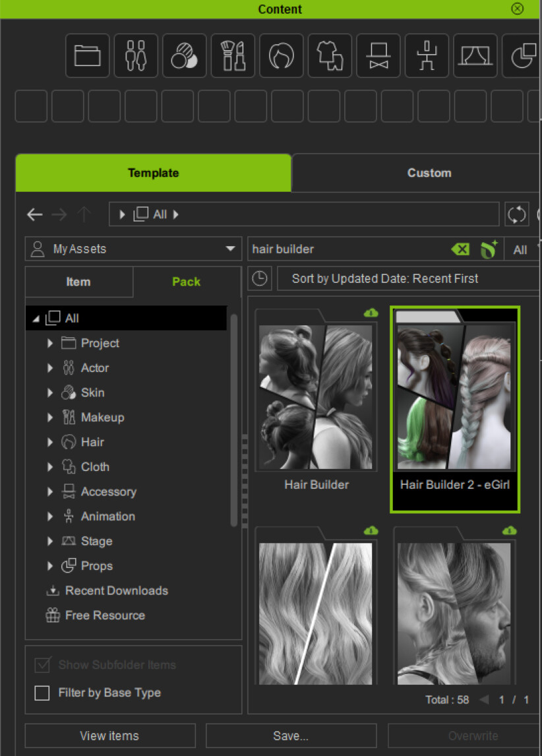Expand the Accessory tree node
This screenshot has height=756, width=542.
pos(50,491)
